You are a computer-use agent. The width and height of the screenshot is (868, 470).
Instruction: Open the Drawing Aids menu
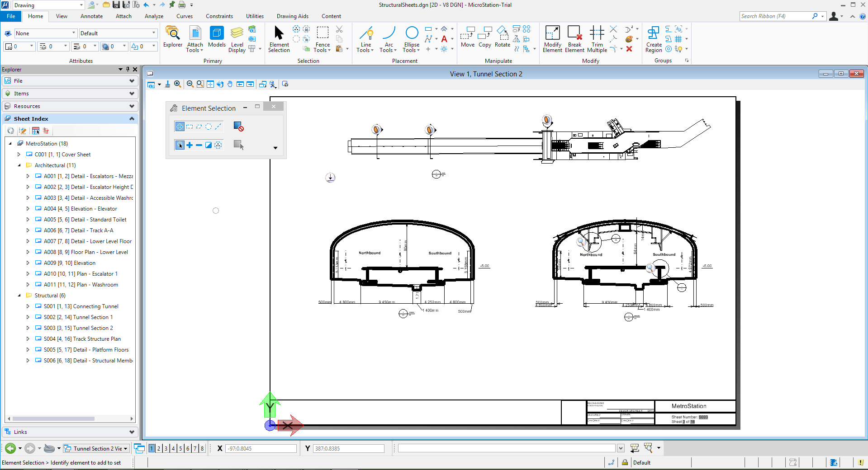point(292,16)
